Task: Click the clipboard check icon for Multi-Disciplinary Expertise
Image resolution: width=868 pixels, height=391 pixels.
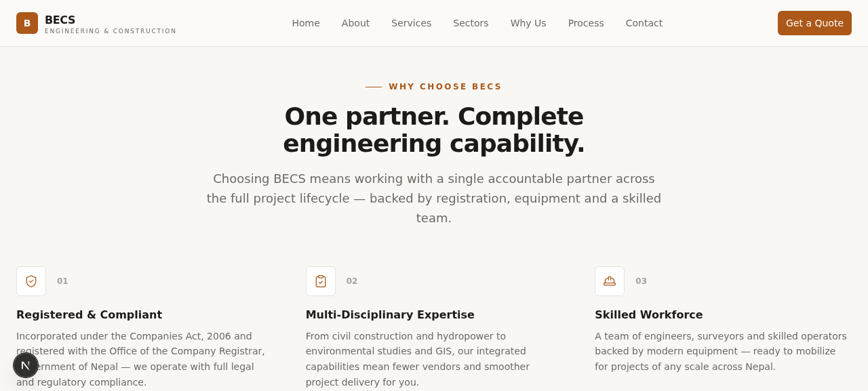Action: 321,281
